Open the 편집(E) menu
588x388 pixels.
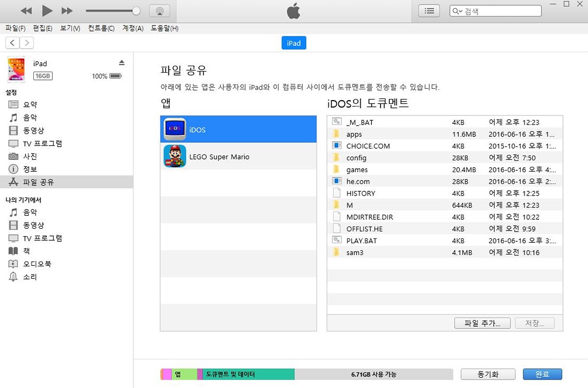tap(43, 28)
